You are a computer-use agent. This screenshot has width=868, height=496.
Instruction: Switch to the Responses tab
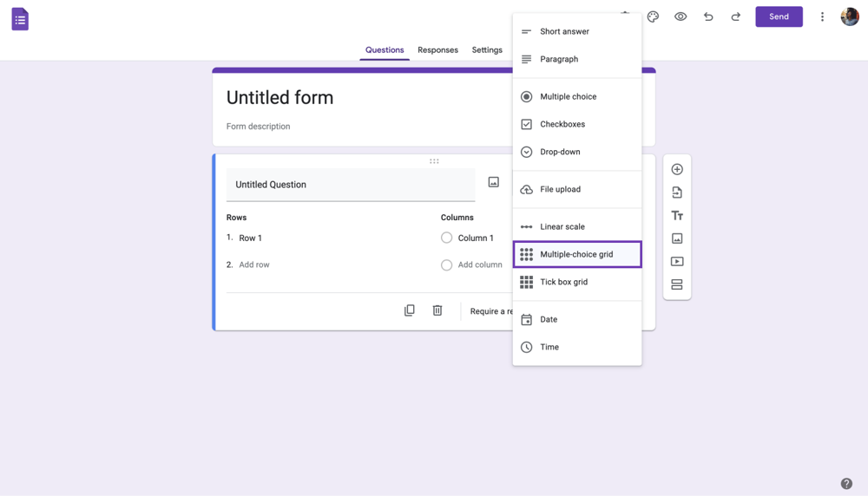point(437,49)
